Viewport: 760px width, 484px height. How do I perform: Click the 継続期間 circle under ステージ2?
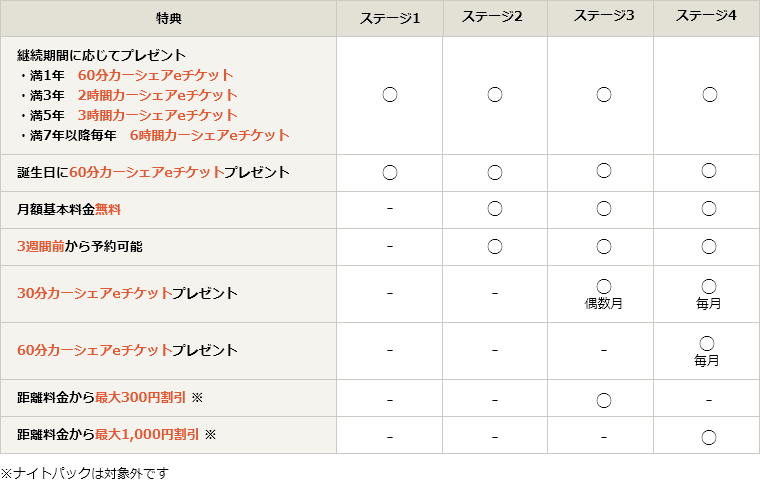[x=495, y=95]
